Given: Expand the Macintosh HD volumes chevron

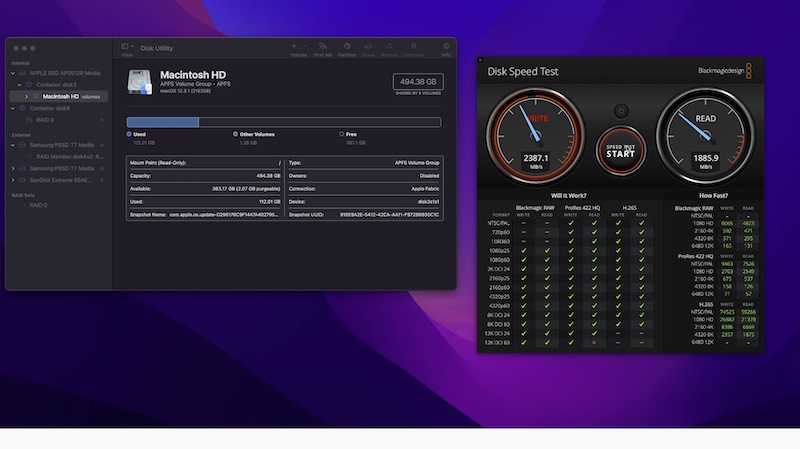Looking at the screenshot, I should tap(26, 96).
